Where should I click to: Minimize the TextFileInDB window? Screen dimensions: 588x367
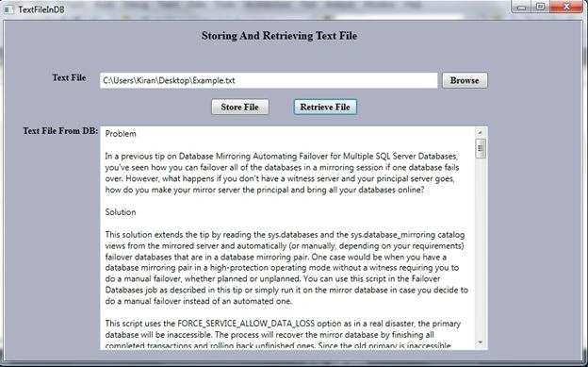522,7
